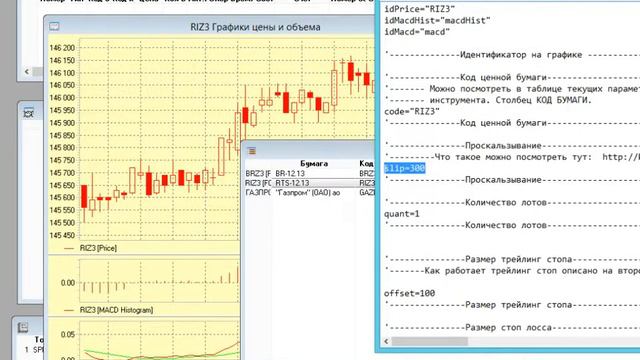Click the bottom-left background window's table icon

23,327
